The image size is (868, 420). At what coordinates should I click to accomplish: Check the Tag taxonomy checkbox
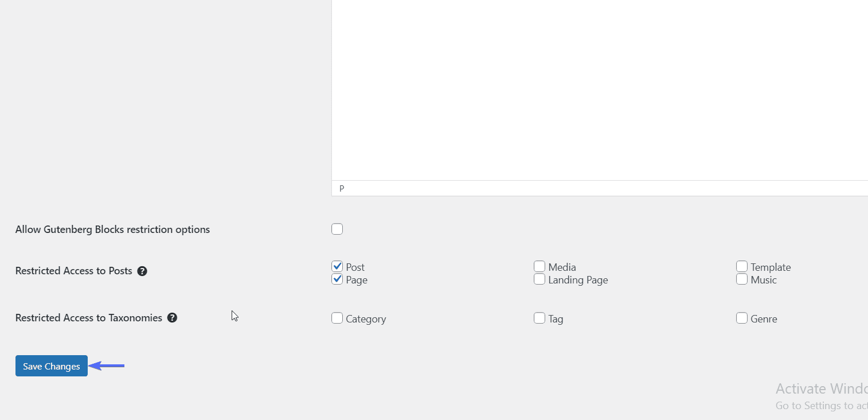[539, 318]
